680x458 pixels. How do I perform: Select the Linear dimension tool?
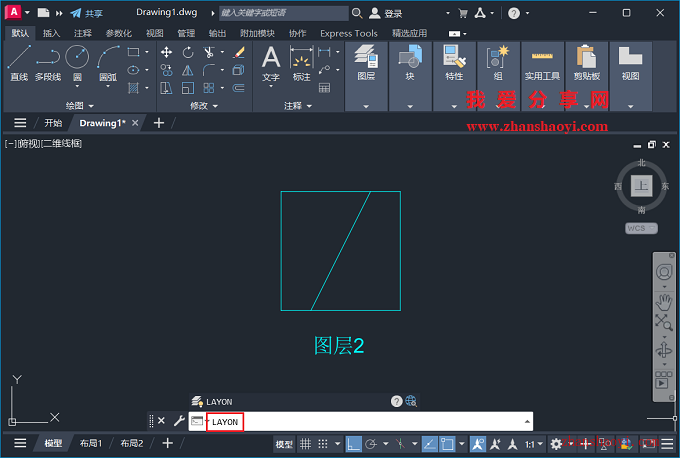point(324,52)
